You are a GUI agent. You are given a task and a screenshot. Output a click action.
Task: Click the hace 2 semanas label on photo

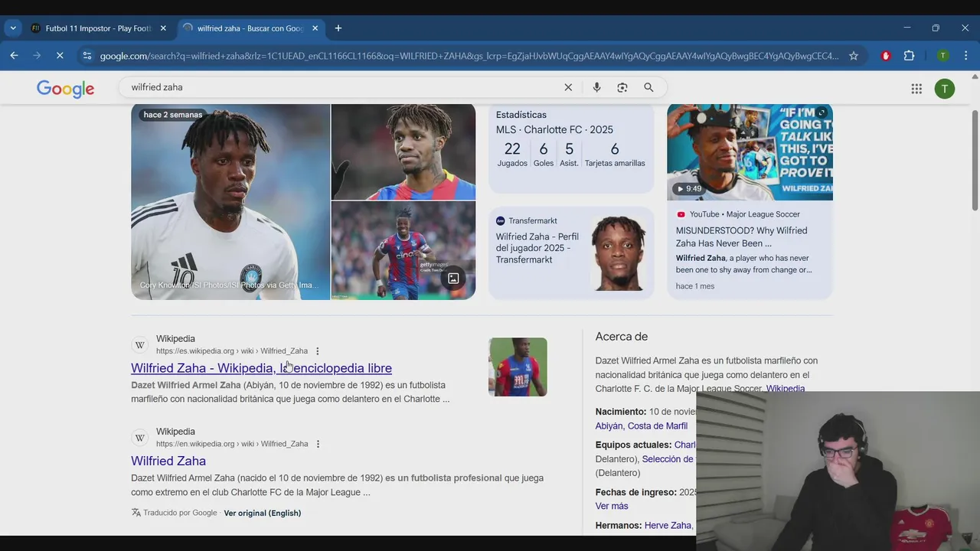coord(173,115)
